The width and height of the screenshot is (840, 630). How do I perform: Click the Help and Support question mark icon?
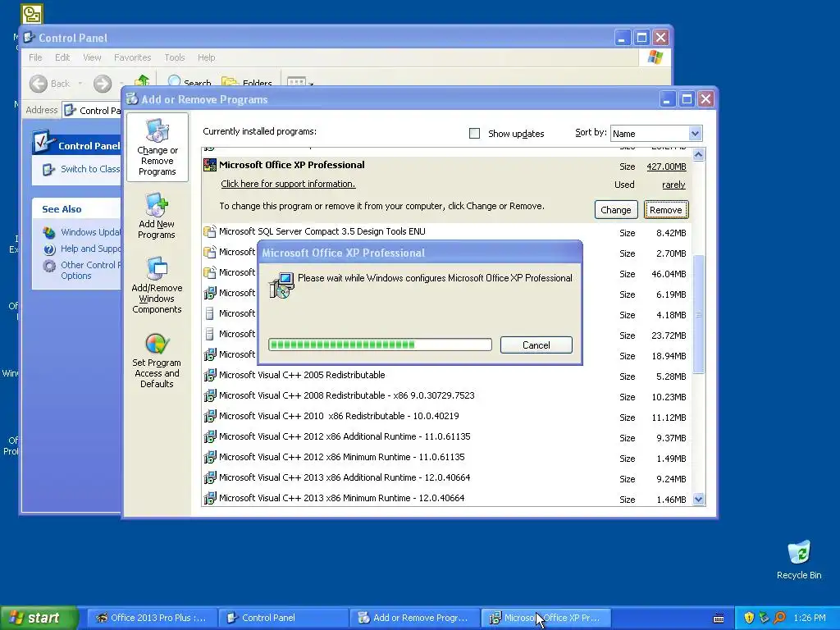pyautogui.click(x=49, y=249)
